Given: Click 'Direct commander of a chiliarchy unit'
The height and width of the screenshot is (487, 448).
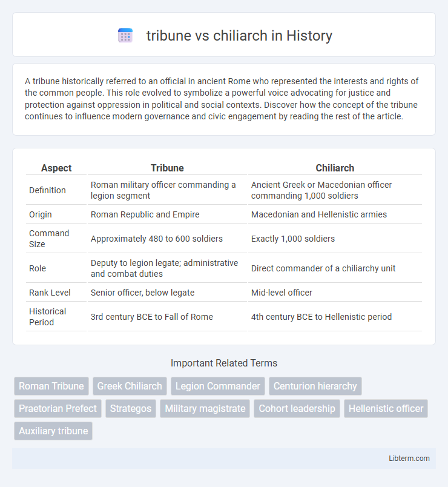Looking at the screenshot, I should 323,268.
